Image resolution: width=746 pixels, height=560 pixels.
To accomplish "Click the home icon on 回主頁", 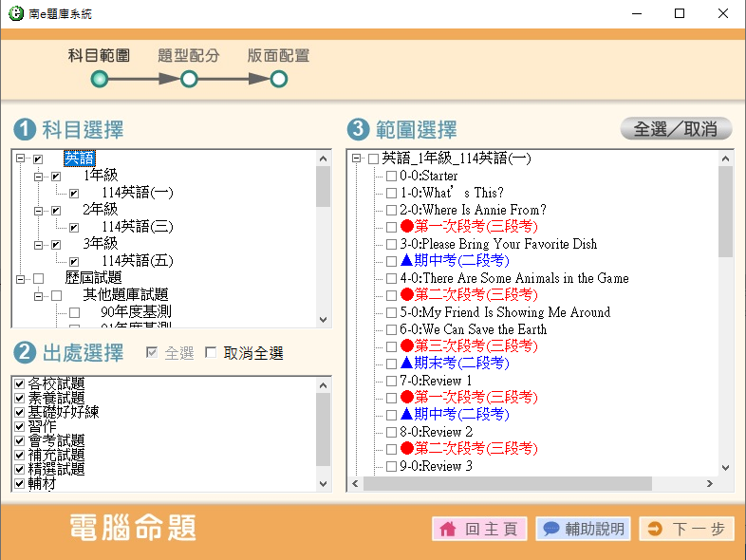I will pos(447,530).
